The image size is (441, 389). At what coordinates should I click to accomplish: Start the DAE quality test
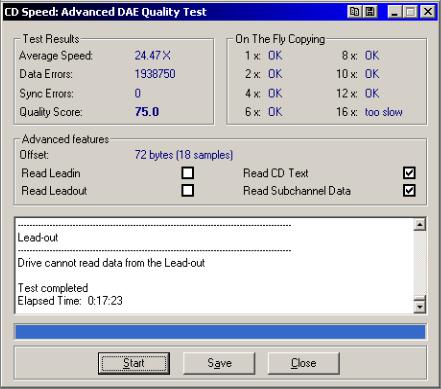pyautogui.click(x=134, y=363)
